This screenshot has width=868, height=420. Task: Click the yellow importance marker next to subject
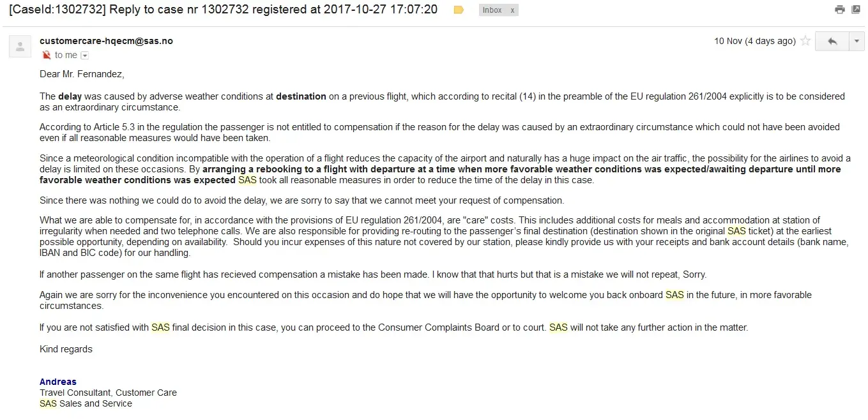click(459, 10)
